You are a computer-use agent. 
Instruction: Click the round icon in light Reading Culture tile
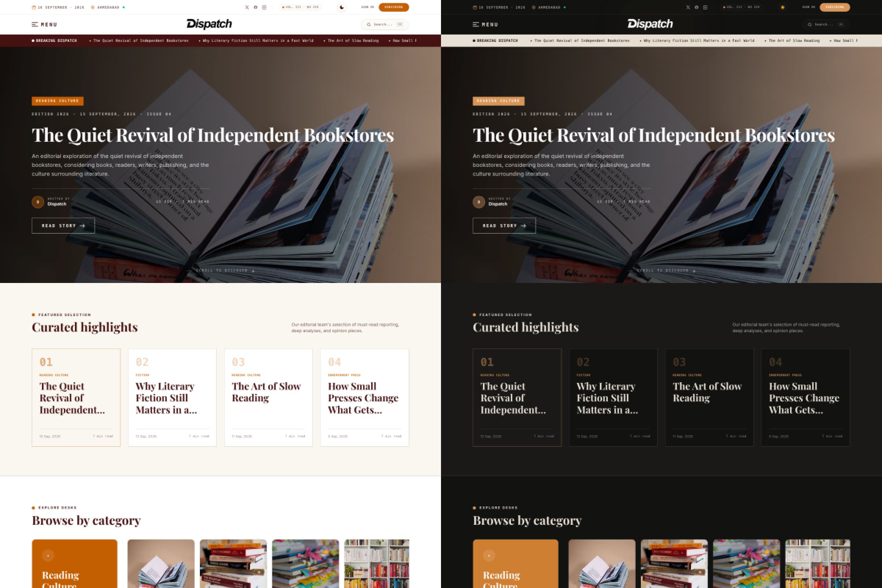click(x=48, y=555)
